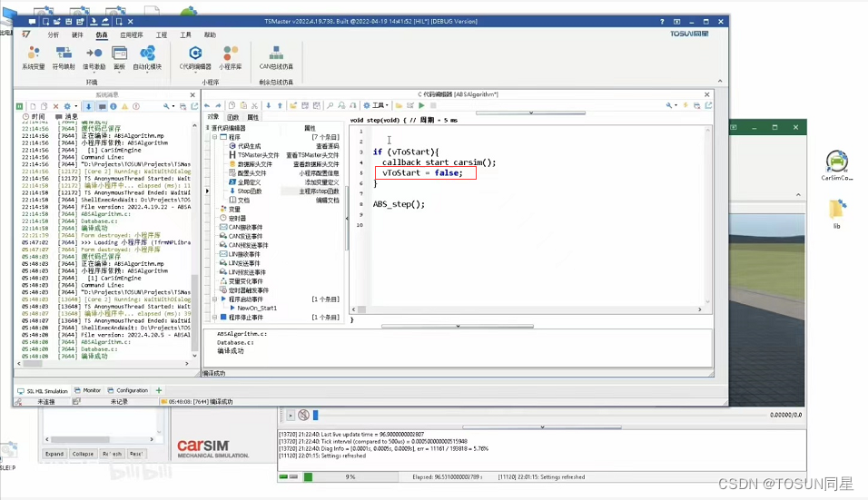The width and height of the screenshot is (868, 500).
Task: Open 工具 dropdown in code editor toolbar
Action: pos(376,105)
